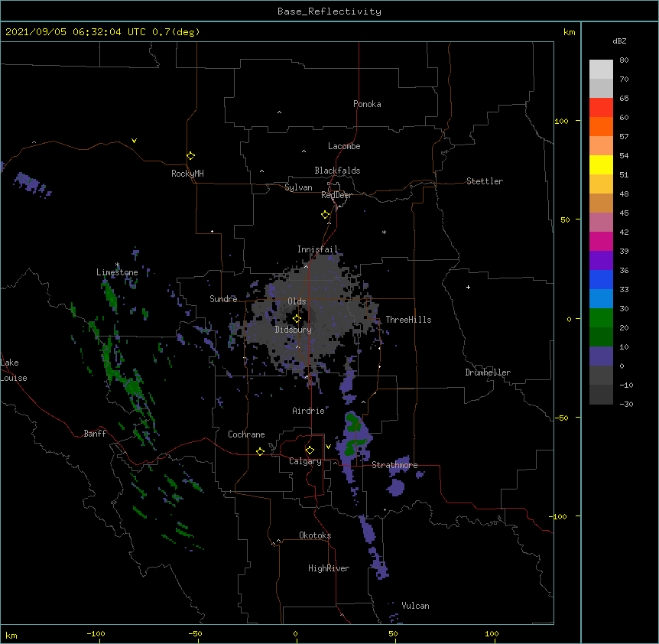The width and height of the screenshot is (659, 644).
Task: Click the white asterisk marker east of Innisfail
Action: (384, 232)
